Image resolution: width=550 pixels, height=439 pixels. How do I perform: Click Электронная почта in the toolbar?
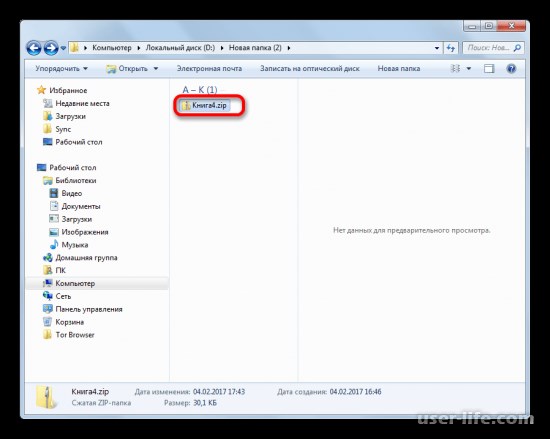(209, 69)
